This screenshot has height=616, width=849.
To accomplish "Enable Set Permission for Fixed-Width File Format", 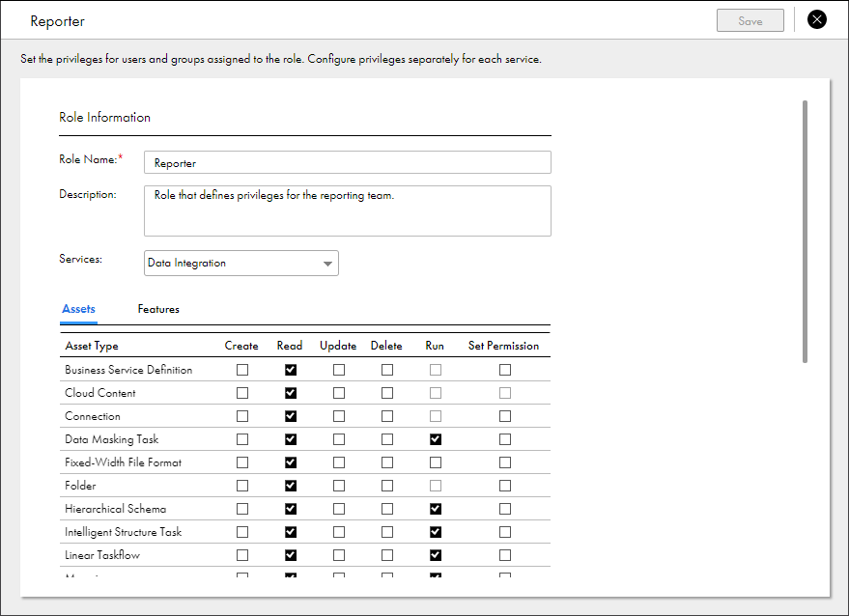I will tap(505, 462).
